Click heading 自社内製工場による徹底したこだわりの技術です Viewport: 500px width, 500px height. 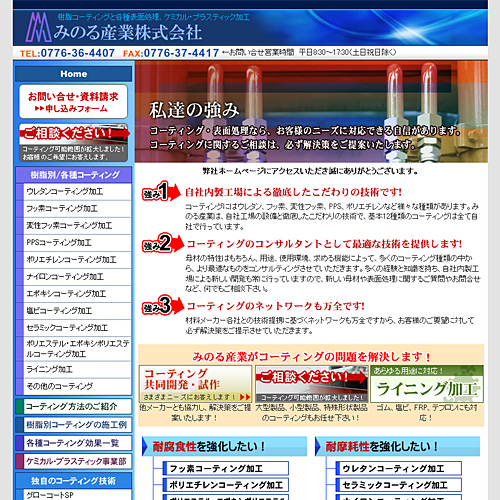coord(293,192)
